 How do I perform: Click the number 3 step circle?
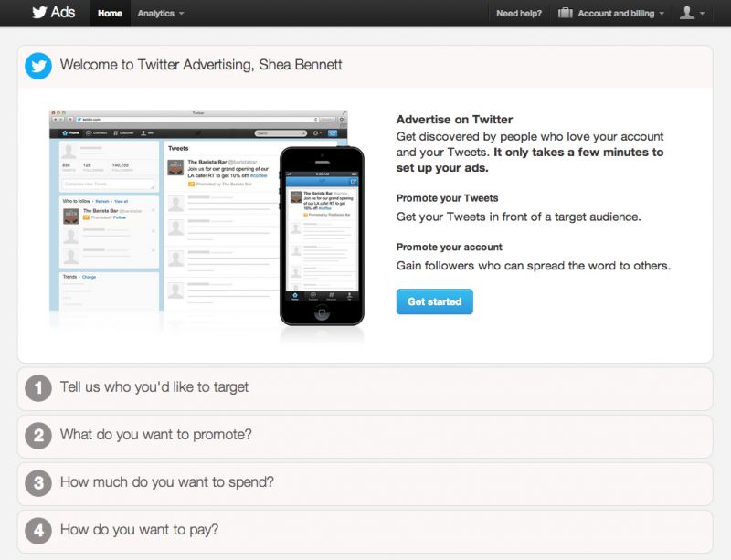click(38, 483)
